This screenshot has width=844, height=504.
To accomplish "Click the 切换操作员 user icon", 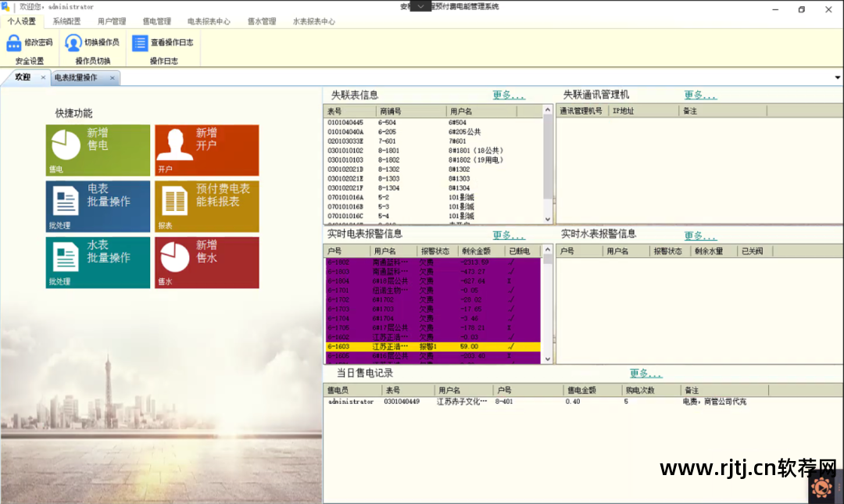I will (x=73, y=42).
